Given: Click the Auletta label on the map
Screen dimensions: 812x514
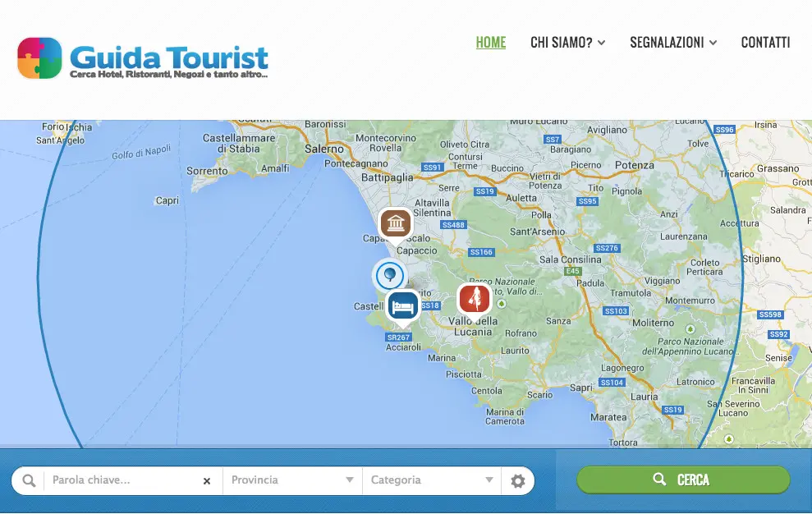Looking at the screenshot, I should 521,198.
